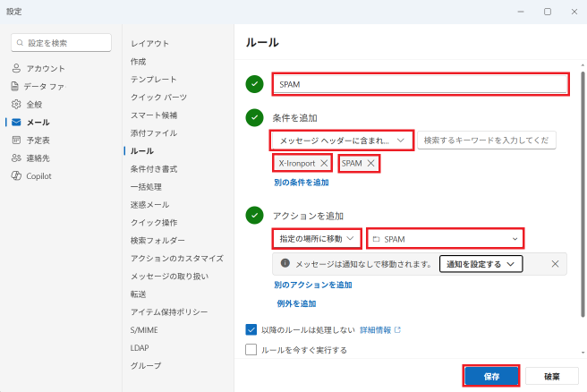Viewport: 587px width, 392px height.
Task: Remove the SPAM keyword tag
Action: [x=370, y=163]
